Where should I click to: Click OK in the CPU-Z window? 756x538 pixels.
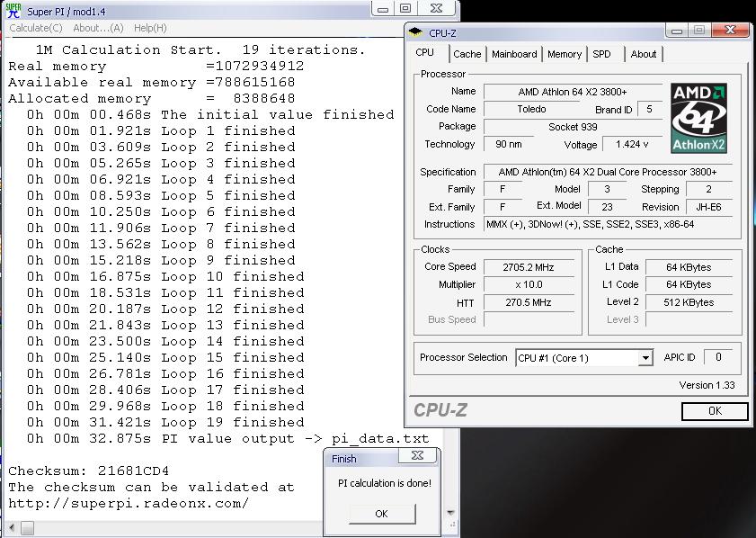715,411
